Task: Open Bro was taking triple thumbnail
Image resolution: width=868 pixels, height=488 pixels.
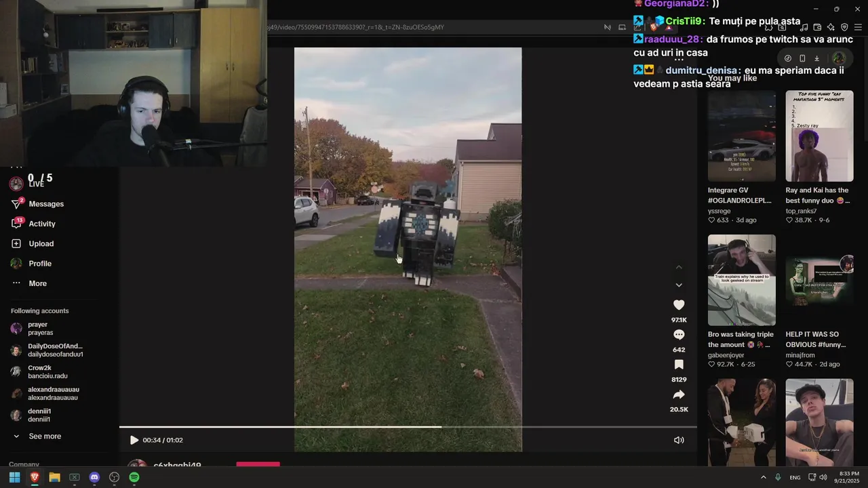Action: coord(742,281)
